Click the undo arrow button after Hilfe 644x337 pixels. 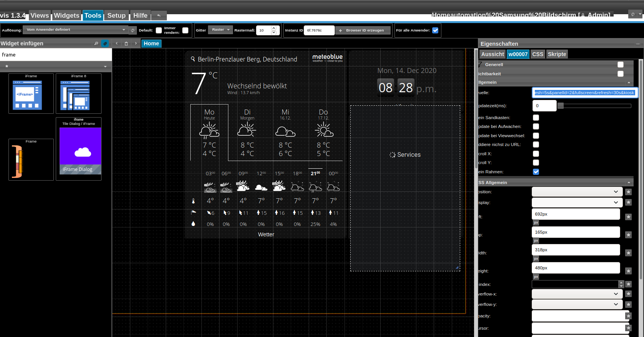pyautogui.click(x=159, y=15)
